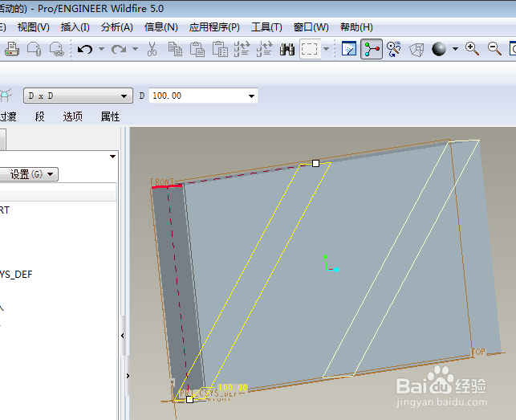Viewport: 516px width, 420px height.
Task: Collapse the navigator panel left arrow
Action: click(x=123, y=336)
